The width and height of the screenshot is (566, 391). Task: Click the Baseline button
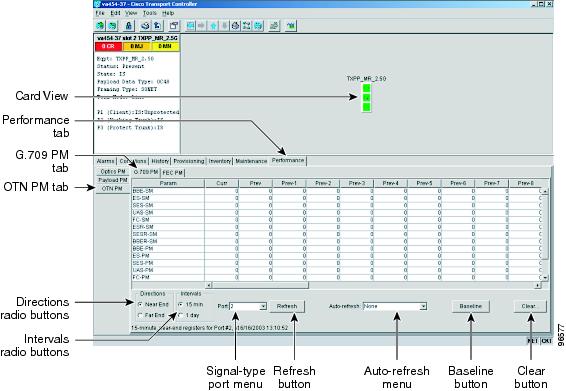click(471, 306)
